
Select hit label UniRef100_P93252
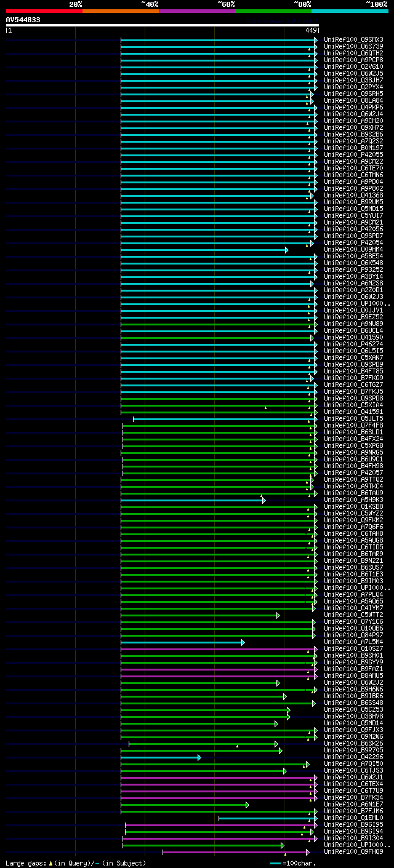click(x=353, y=269)
